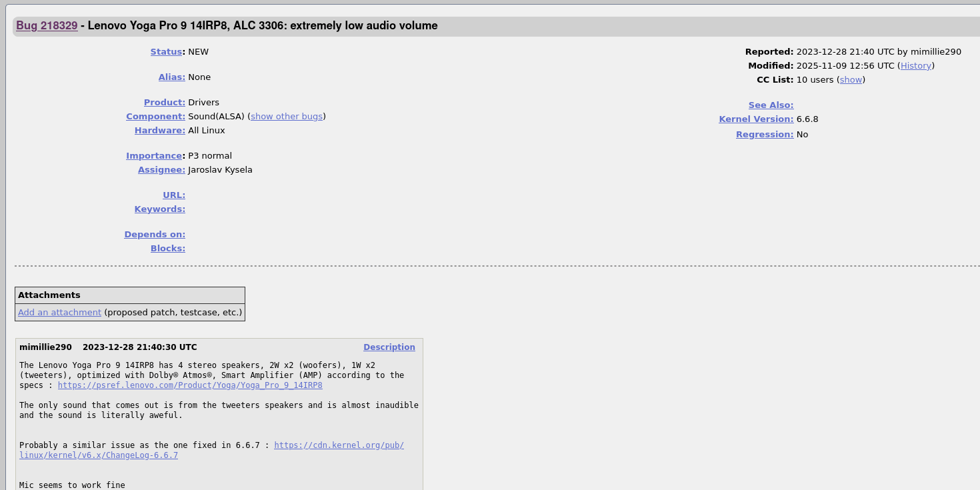Add an attachment to this bug

[x=59, y=313]
